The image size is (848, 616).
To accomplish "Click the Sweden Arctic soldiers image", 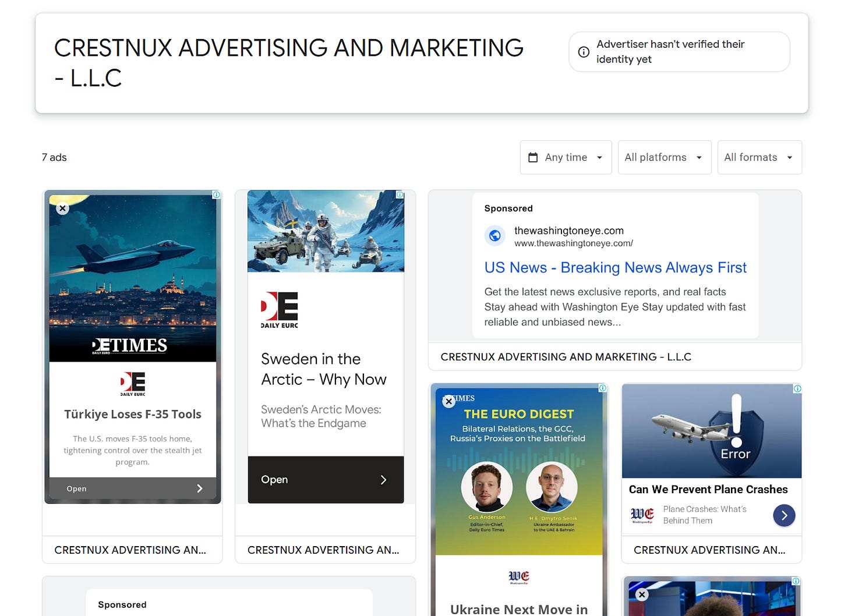I will click(x=326, y=231).
